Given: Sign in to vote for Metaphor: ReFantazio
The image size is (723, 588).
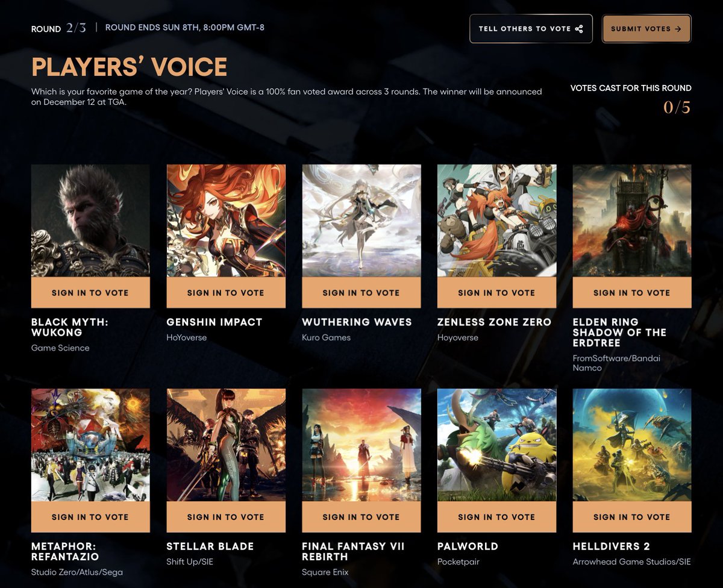Looking at the screenshot, I should pos(90,517).
